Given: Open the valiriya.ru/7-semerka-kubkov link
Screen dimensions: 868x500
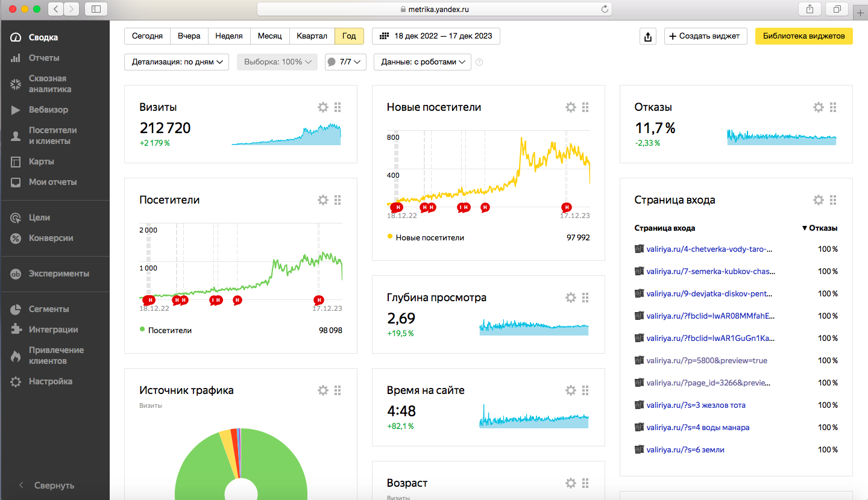Looking at the screenshot, I should tap(709, 271).
